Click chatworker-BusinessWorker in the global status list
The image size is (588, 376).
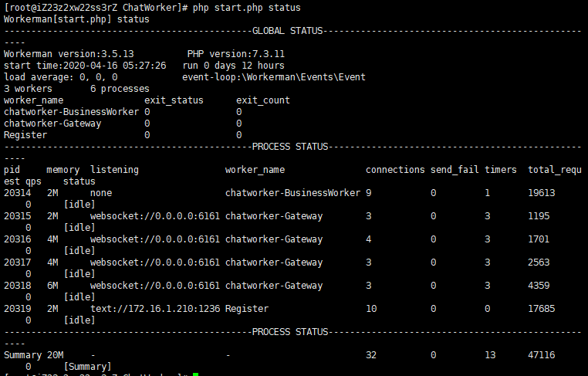coord(71,112)
